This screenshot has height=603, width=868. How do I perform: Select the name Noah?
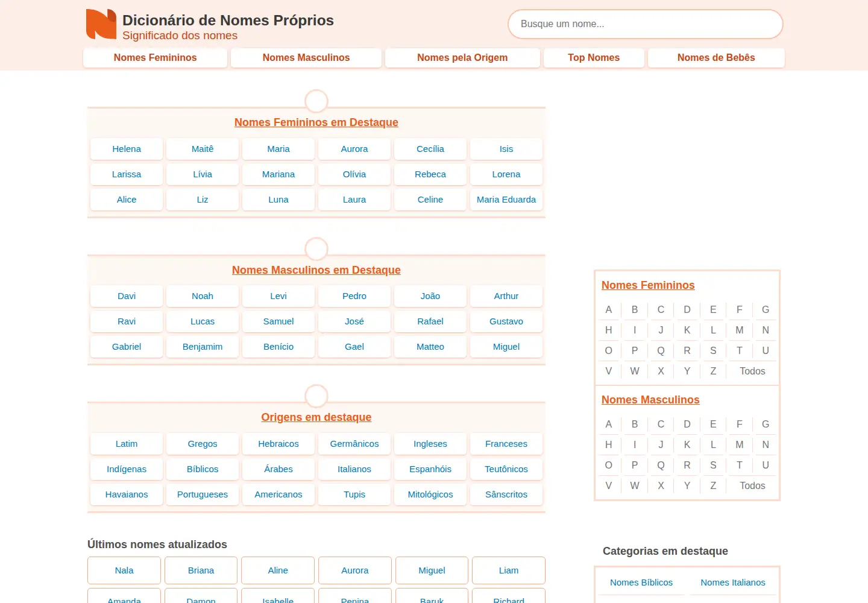[x=203, y=296]
